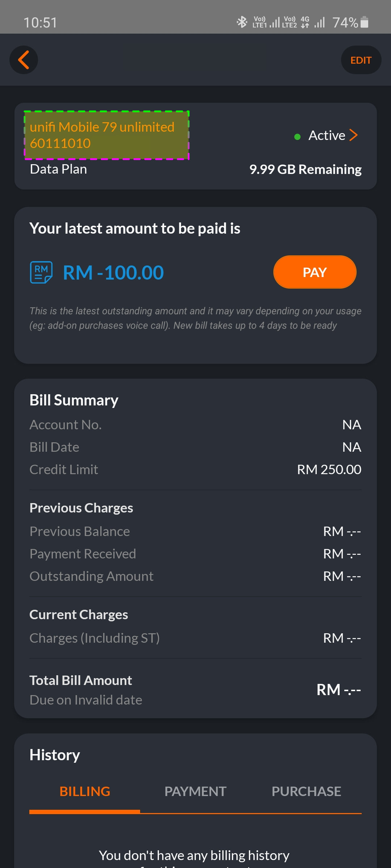The height and width of the screenshot is (868, 391).
Task: Switch to the PURCHASE history tab
Action: (306, 792)
